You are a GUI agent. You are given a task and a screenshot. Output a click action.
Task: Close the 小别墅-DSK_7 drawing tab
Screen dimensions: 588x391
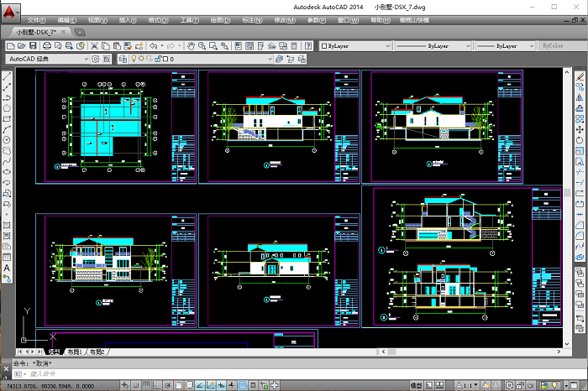pos(63,32)
